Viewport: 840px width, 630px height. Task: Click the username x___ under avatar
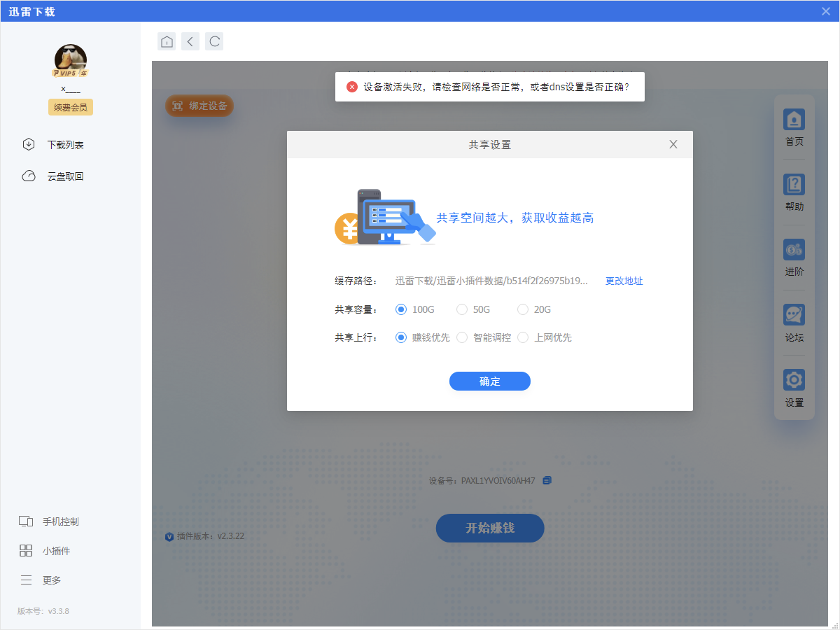[71, 89]
